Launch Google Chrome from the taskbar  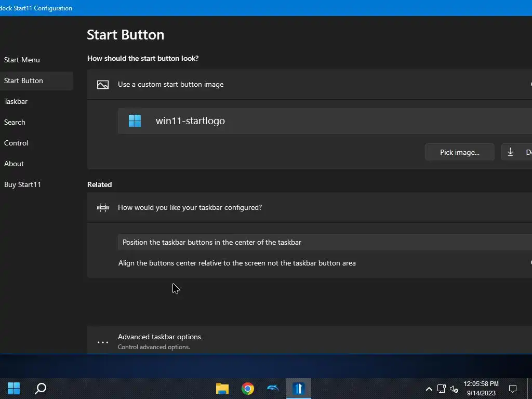pyautogui.click(x=248, y=389)
